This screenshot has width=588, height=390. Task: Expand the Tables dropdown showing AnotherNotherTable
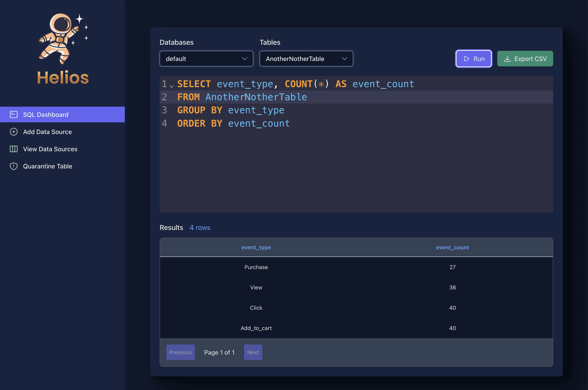tap(306, 59)
